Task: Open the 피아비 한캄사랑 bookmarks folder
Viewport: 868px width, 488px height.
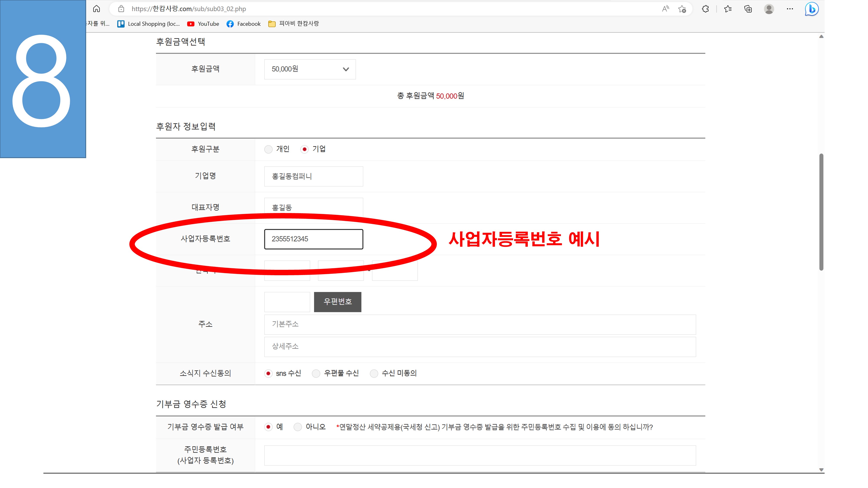Action: coord(293,24)
